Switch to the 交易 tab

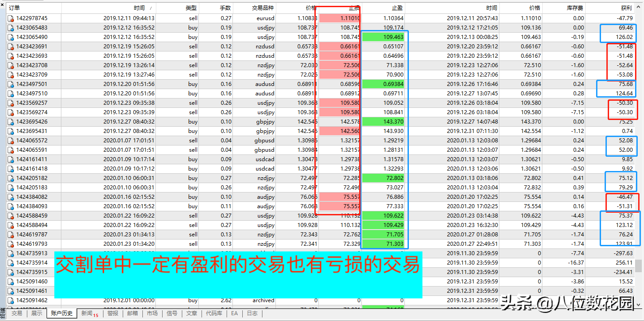pos(17,313)
